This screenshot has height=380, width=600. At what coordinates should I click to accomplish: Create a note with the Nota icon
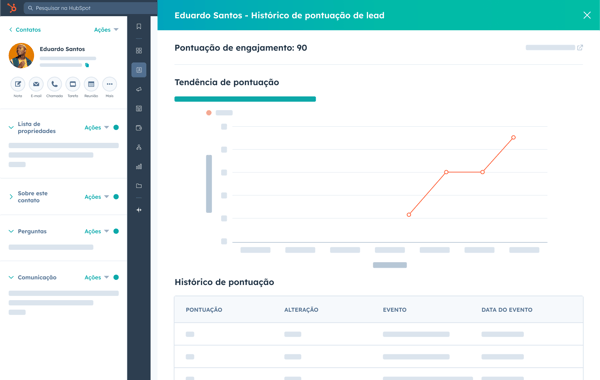point(18,84)
